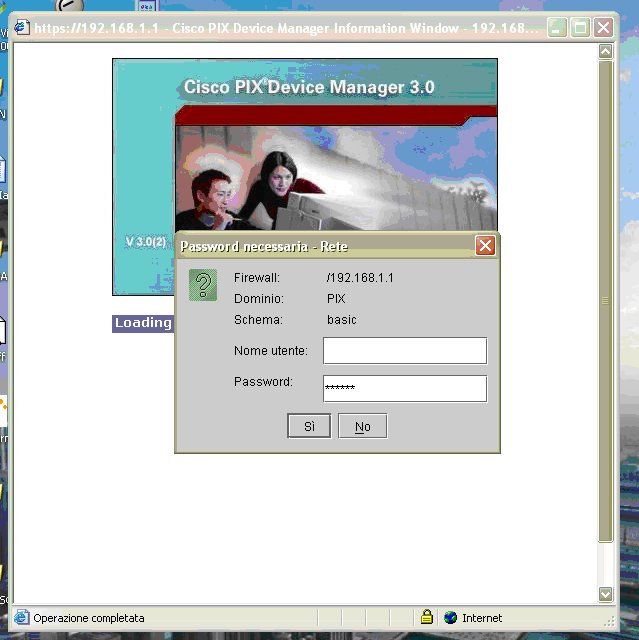Image resolution: width=639 pixels, height=640 pixels.
Task: Click the Sì button in password dialog
Action: (x=309, y=426)
